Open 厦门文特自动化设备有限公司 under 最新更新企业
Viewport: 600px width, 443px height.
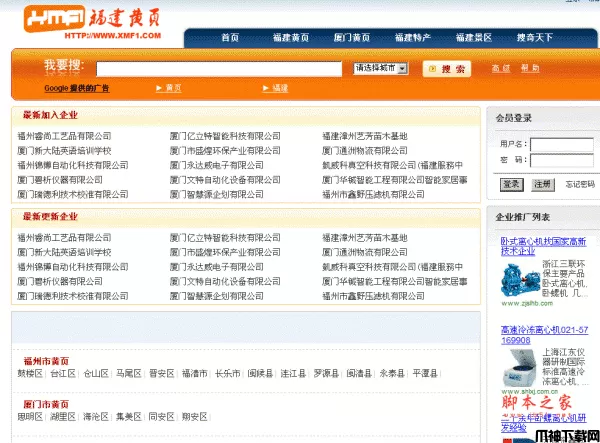(x=225, y=282)
